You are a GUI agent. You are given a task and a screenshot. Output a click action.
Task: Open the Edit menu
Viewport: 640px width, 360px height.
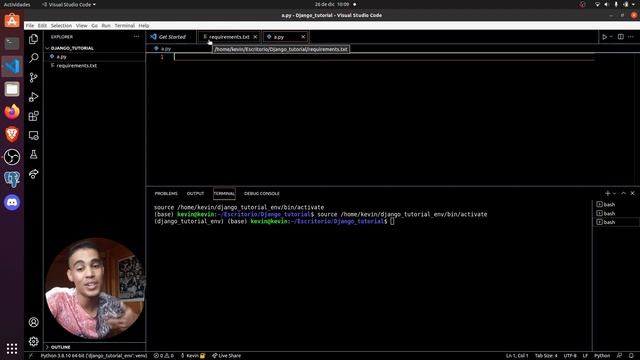[x=42, y=25]
